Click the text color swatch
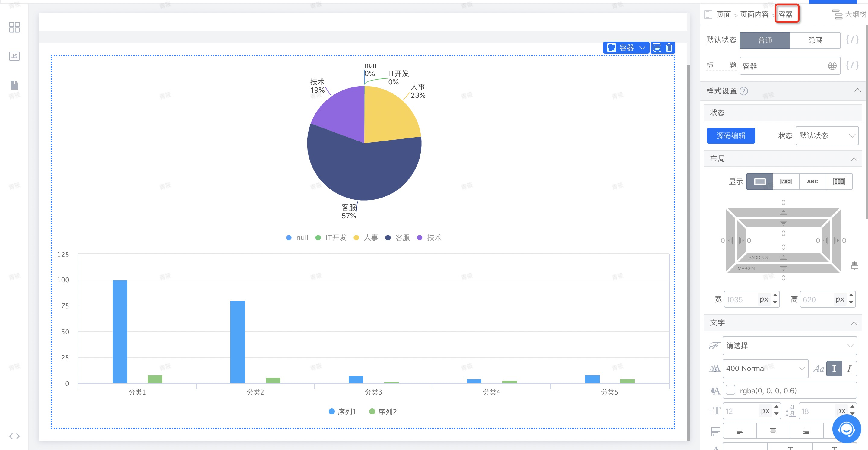The image size is (868, 450). [x=730, y=390]
